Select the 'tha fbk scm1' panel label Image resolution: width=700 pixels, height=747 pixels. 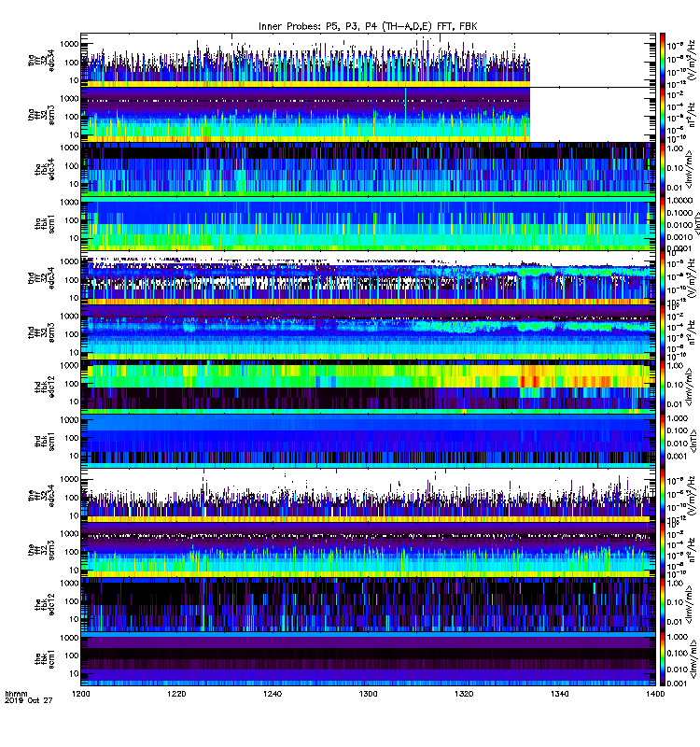[x=44, y=223]
